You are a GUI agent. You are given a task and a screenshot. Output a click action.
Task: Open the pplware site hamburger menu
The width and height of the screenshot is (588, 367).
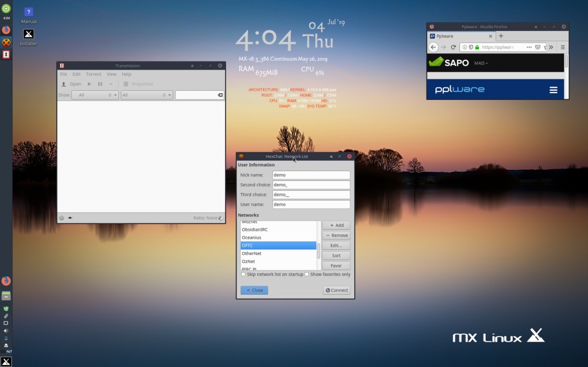(553, 89)
